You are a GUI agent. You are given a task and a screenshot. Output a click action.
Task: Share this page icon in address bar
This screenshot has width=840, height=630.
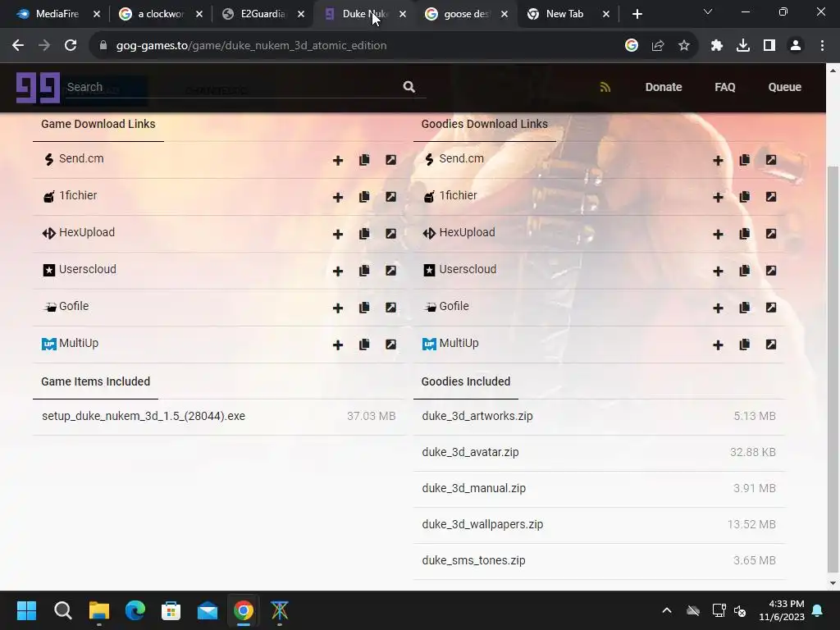point(658,46)
